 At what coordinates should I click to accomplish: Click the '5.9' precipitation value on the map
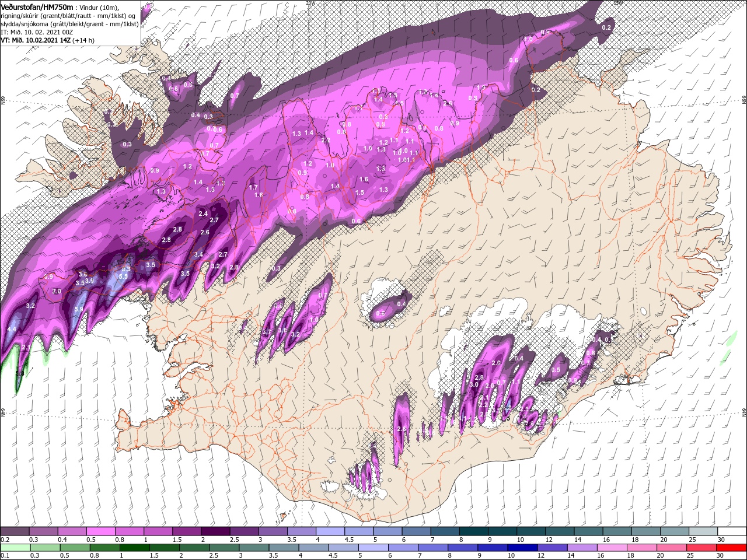[x=79, y=309]
